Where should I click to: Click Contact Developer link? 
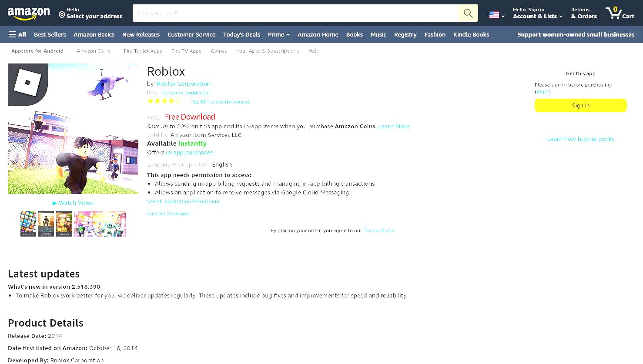click(x=169, y=214)
